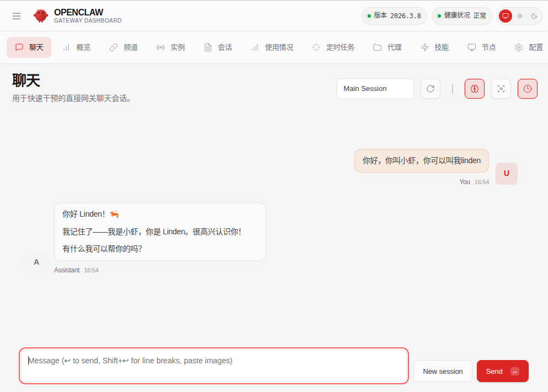The height and width of the screenshot is (392, 548).
Task: Open the Main Session selector
Action: coord(375,89)
